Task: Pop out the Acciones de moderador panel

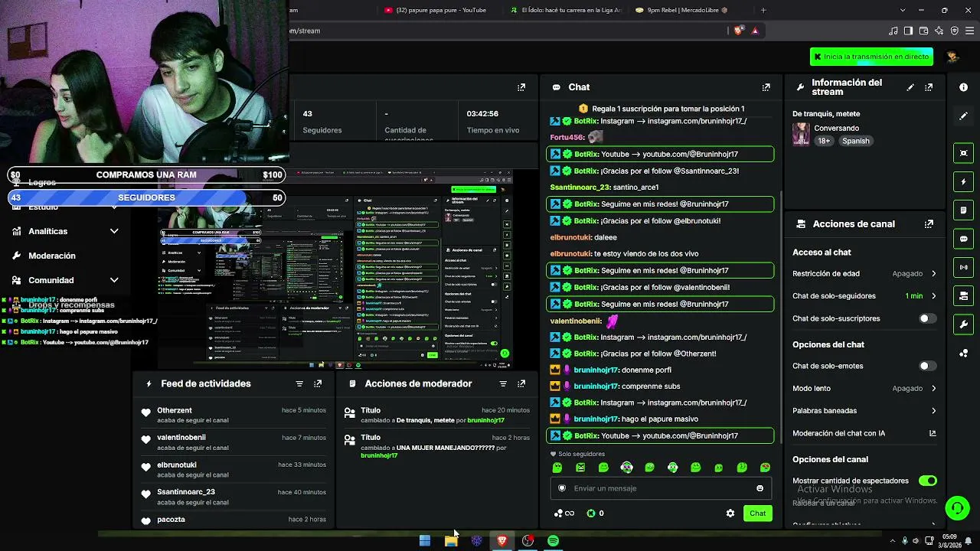Action: tap(521, 383)
